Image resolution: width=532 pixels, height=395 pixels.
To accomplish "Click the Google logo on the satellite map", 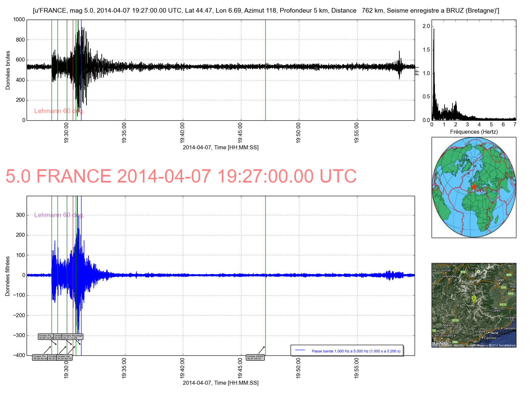I will pos(442,343).
